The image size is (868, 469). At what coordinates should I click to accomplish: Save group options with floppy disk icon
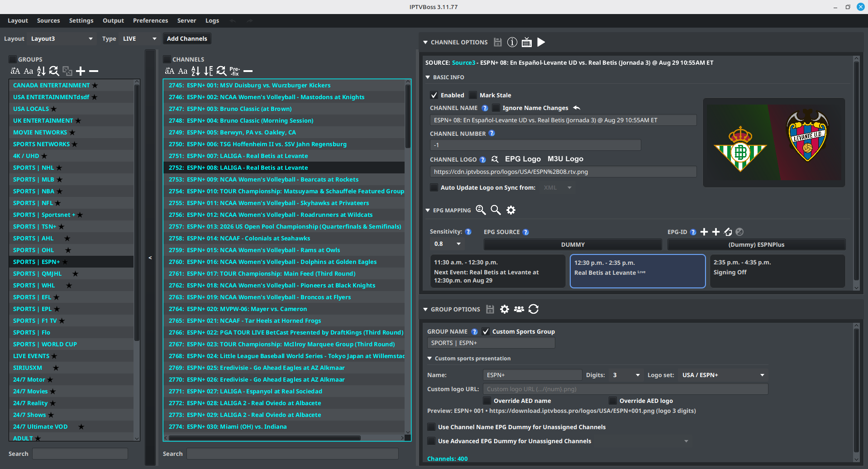[490, 309]
